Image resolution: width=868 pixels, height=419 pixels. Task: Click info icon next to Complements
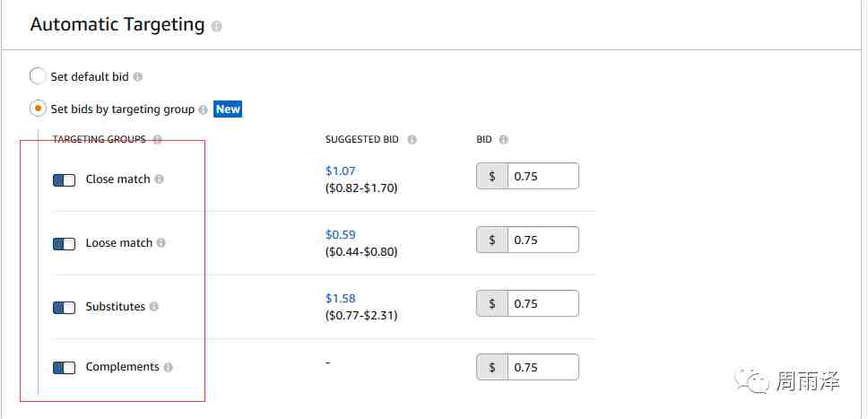pos(169,368)
